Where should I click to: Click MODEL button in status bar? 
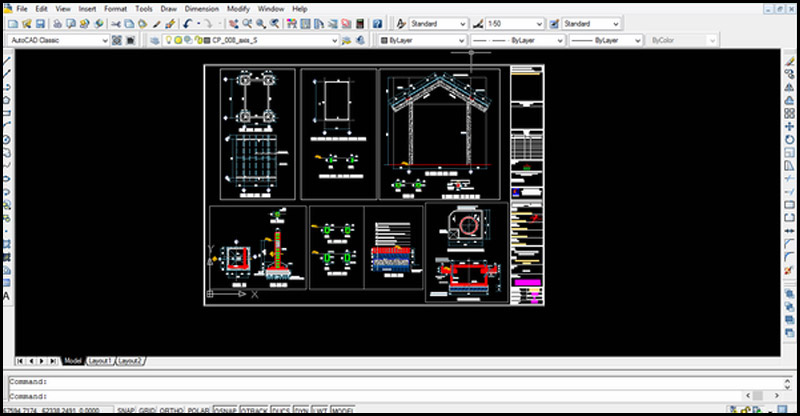pyautogui.click(x=342, y=410)
